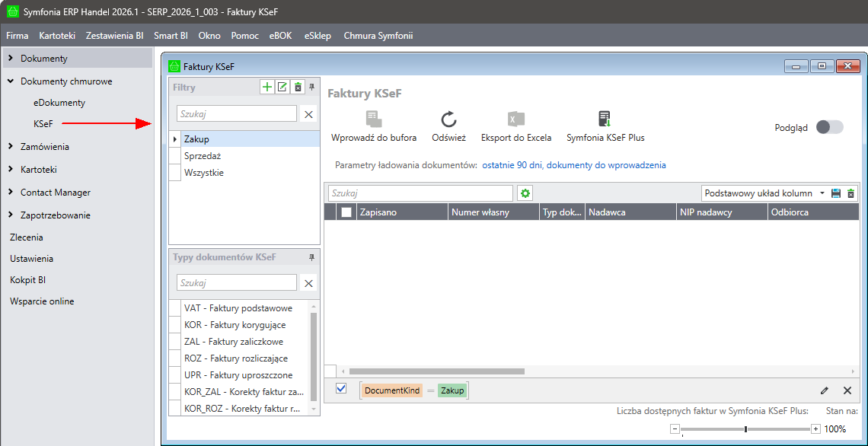Open the Smart BI menu
The height and width of the screenshot is (446, 868).
[x=171, y=36]
